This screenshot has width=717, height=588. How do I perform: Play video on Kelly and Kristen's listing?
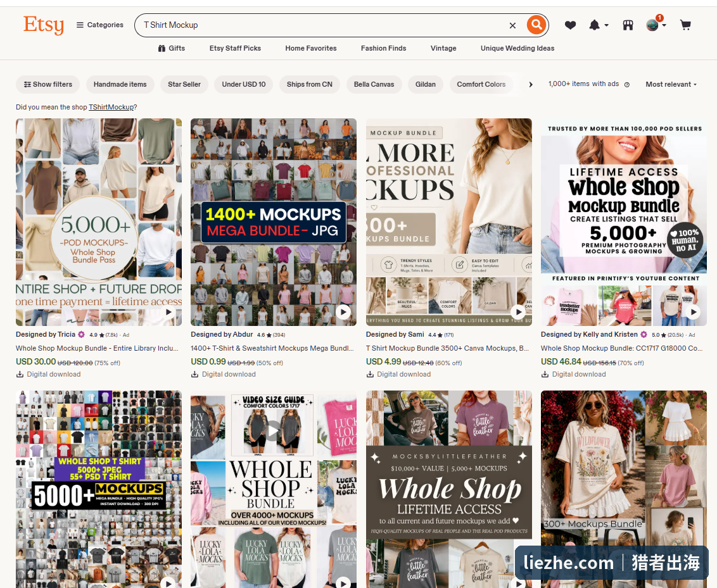[x=693, y=312]
